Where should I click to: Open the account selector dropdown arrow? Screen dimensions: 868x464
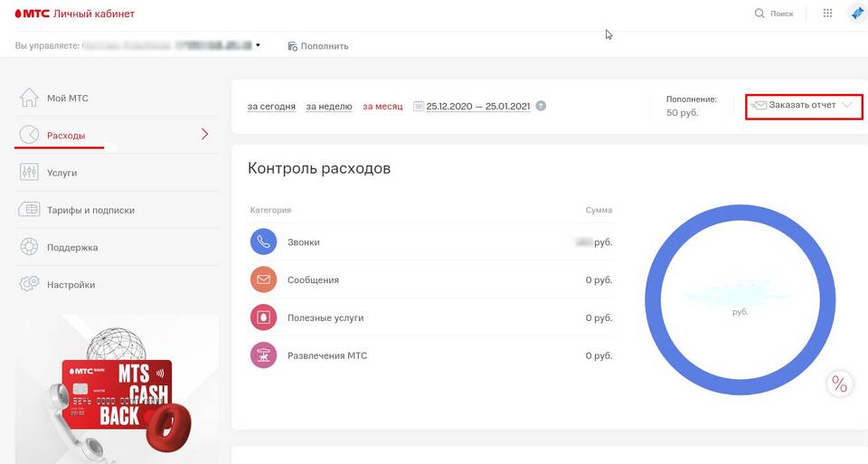258,44
